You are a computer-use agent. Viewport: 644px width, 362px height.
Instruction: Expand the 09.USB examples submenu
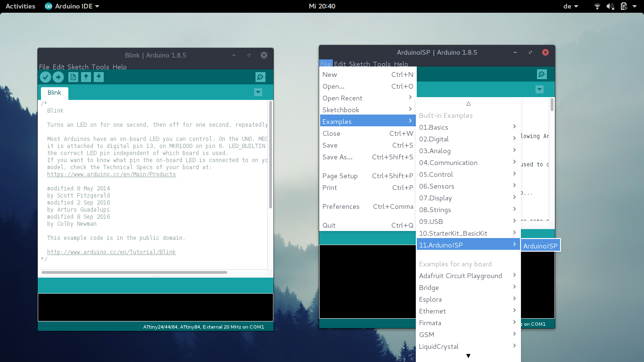point(468,222)
